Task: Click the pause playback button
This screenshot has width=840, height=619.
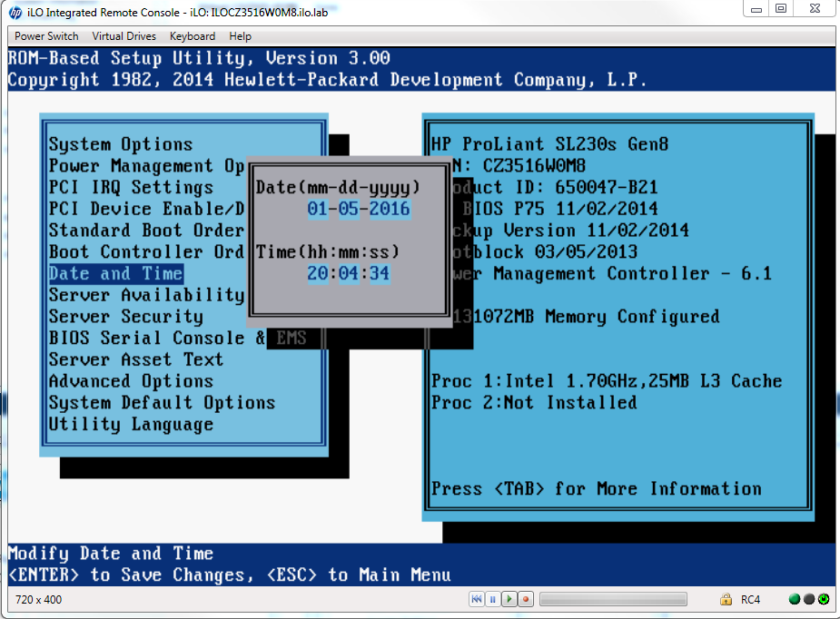Action: [x=493, y=599]
